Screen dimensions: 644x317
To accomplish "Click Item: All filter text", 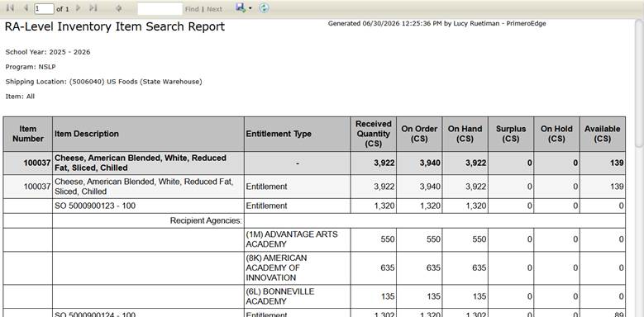I will click(20, 97).
